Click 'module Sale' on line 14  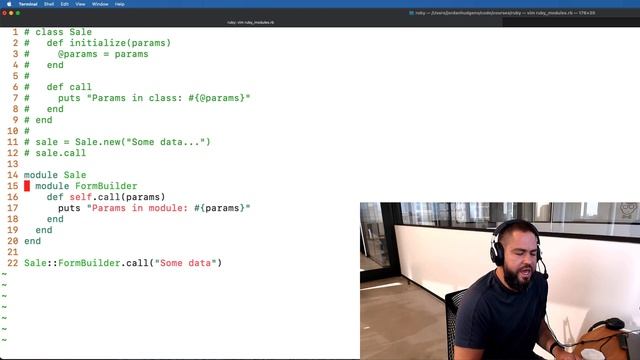pyautogui.click(x=55, y=175)
